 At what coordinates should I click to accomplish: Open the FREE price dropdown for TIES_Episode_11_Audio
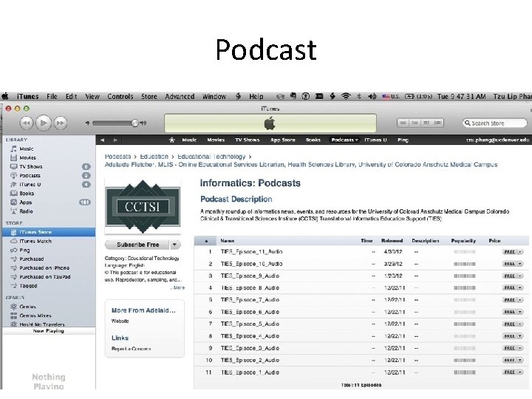(x=519, y=252)
